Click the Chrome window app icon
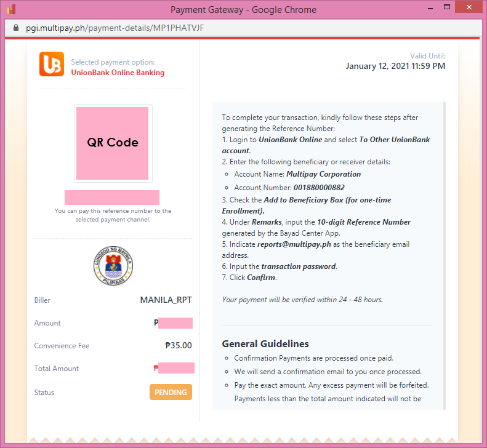 11,9
